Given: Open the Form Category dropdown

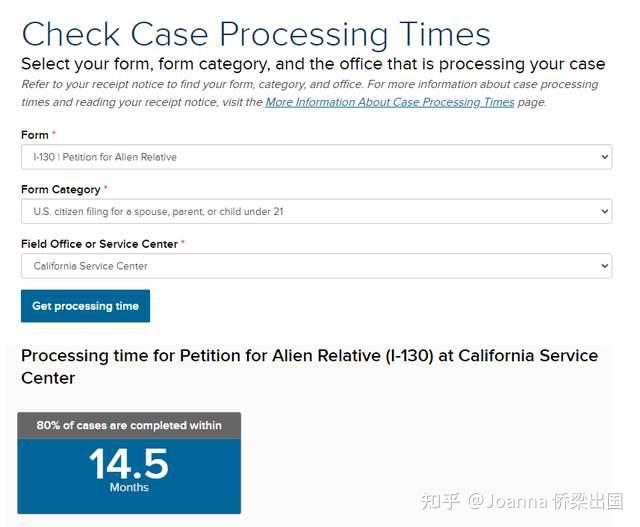Looking at the screenshot, I should [300, 211].
